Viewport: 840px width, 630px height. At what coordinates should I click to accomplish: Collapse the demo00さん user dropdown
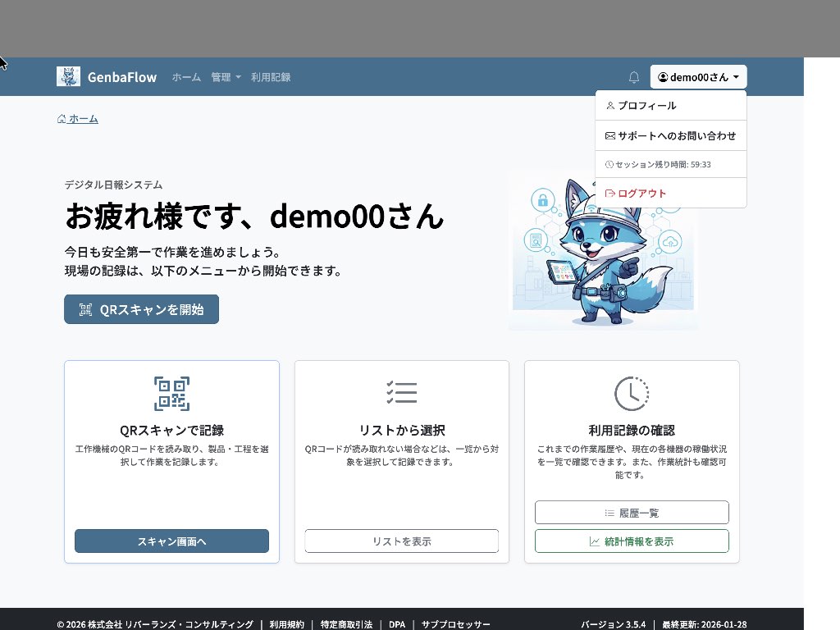coord(698,77)
